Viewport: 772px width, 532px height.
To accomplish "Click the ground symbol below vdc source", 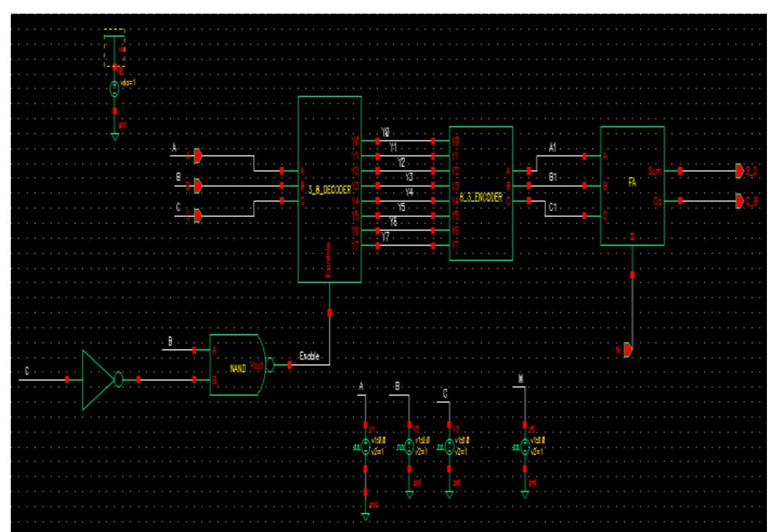I will click(115, 135).
